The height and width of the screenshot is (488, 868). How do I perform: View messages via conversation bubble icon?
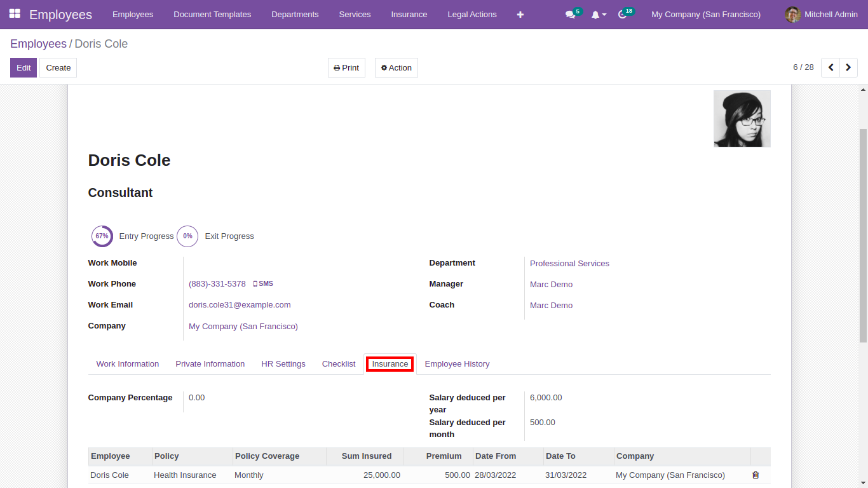tap(569, 14)
